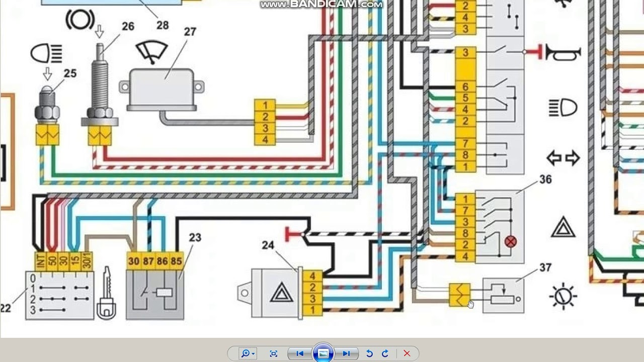Click the component number "36" label
This screenshot has width=644, height=362.
(x=545, y=179)
